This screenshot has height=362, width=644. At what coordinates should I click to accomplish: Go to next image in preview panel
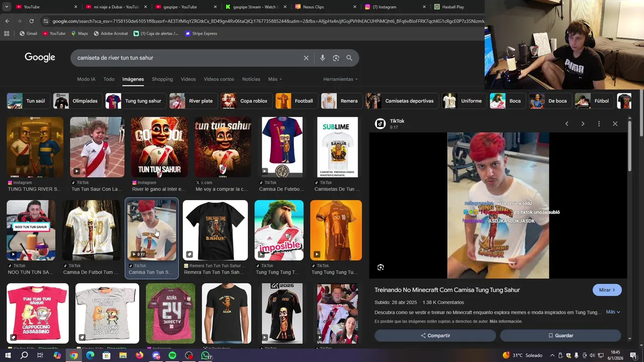pyautogui.click(x=583, y=124)
